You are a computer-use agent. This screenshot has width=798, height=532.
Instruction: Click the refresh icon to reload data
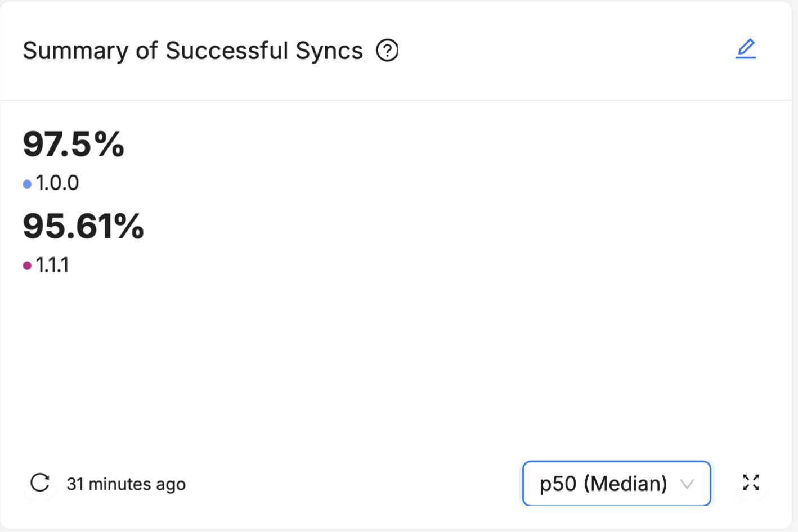pyautogui.click(x=39, y=483)
